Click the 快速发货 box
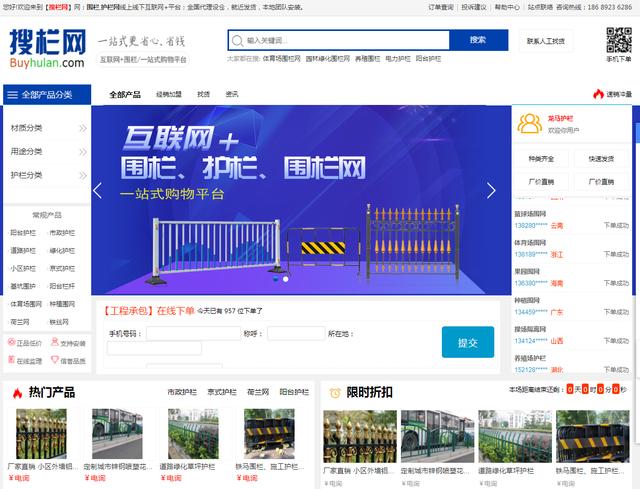Image resolution: width=640 pixels, height=489 pixels. [x=601, y=158]
